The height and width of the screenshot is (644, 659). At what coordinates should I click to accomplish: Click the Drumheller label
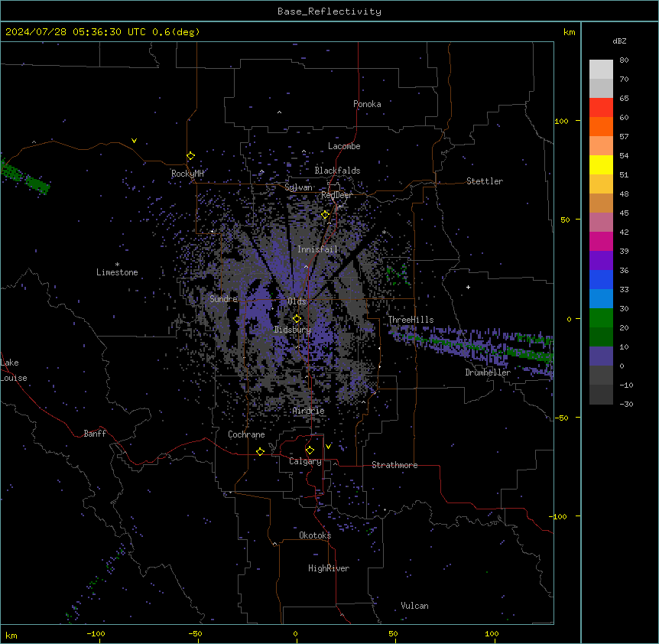click(x=488, y=372)
